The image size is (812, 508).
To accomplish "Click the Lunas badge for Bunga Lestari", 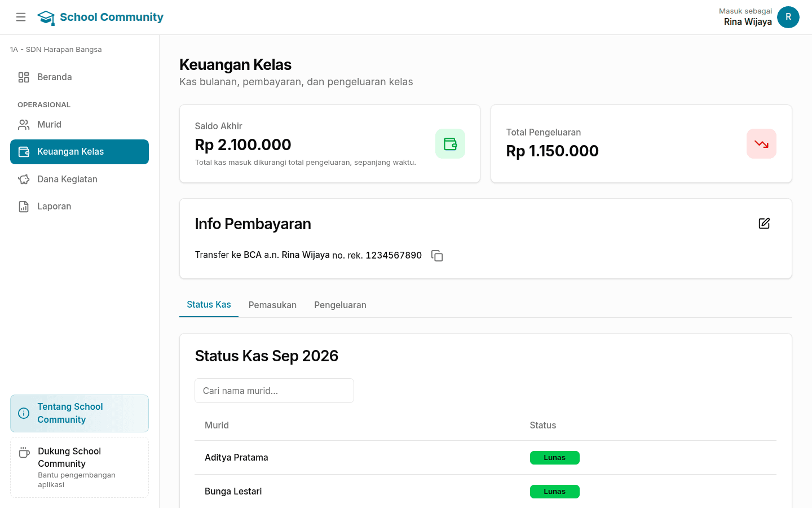I will (x=555, y=492).
